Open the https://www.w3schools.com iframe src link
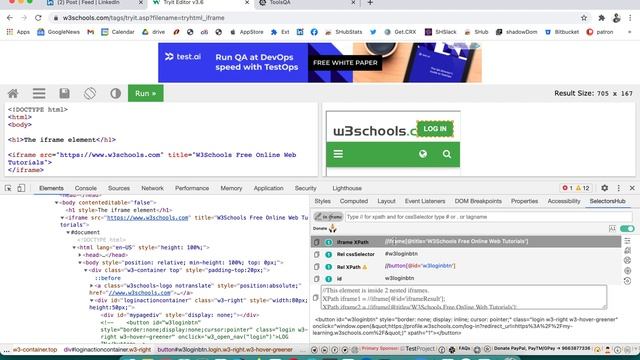Viewport: 640px width, 360px height. [147, 218]
